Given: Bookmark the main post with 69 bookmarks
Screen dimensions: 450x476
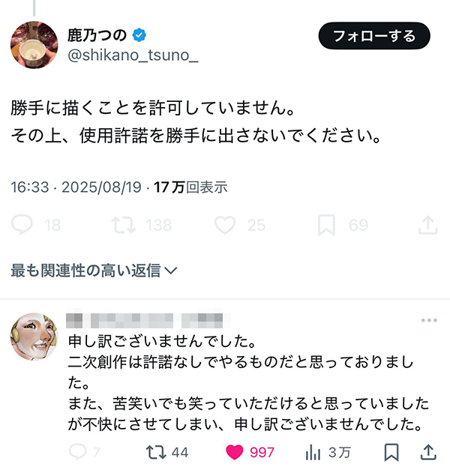Looking at the screenshot, I should (x=326, y=225).
